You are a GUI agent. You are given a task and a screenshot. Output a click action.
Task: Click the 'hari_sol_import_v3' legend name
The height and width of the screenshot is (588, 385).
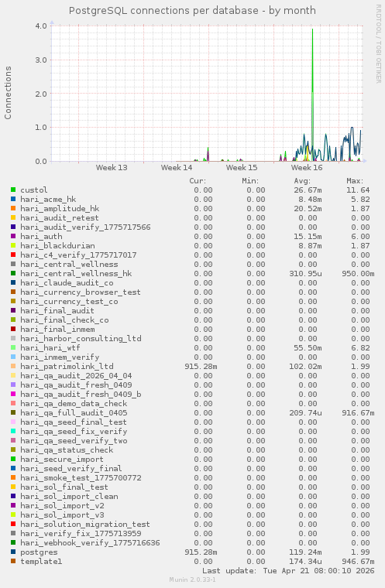pos(62,514)
